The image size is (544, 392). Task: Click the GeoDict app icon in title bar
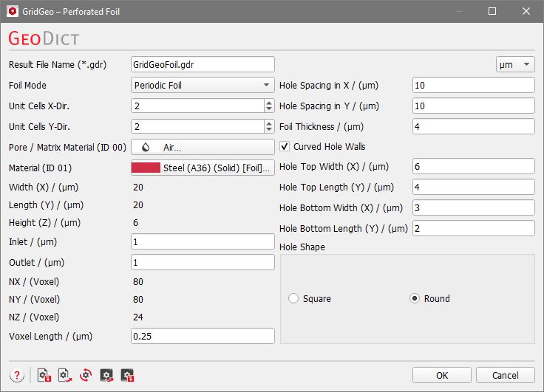(x=13, y=11)
